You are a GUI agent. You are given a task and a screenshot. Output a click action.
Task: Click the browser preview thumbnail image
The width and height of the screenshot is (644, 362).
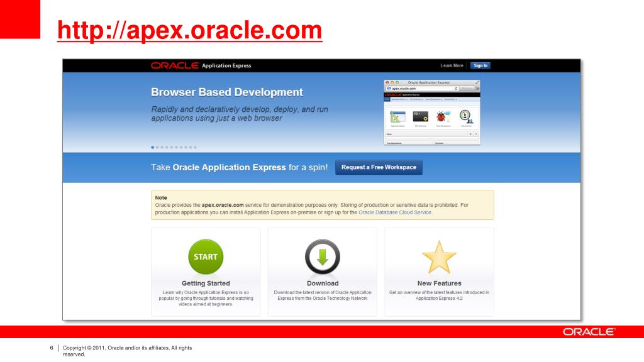[x=431, y=112]
